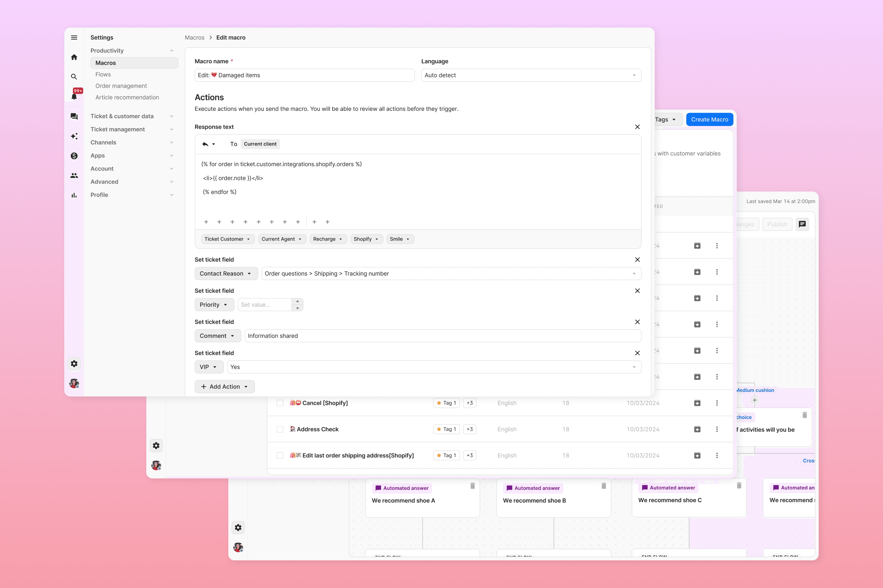The height and width of the screenshot is (588, 883).
Task: Open the Priority field dropdown
Action: (214, 305)
